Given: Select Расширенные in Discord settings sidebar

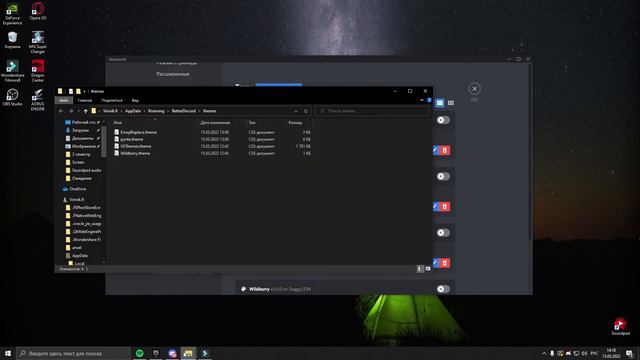Looking at the screenshot, I should tap(173, 74).
